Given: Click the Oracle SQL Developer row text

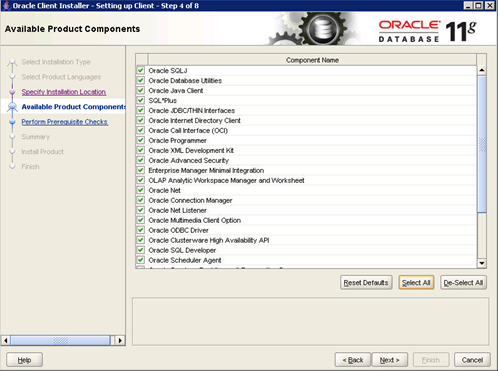Looking at the screenshot, I should pos(182,250).
